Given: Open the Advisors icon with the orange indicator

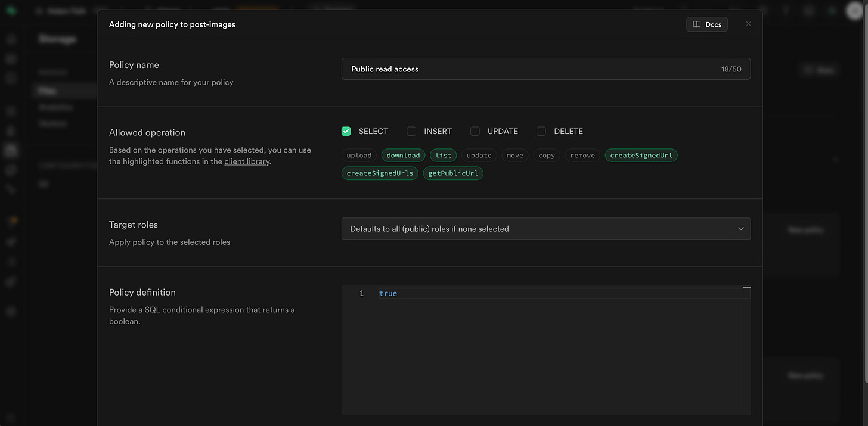Looking at the screenshot, I should pos(11,220).
